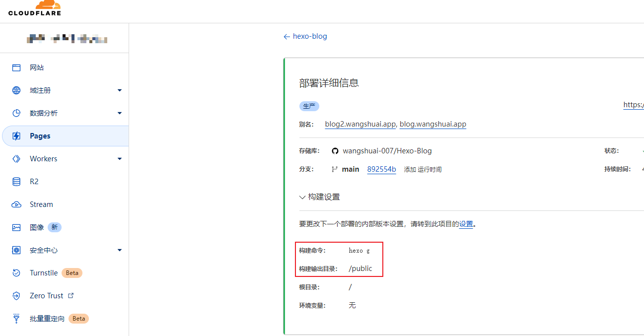Image resolution: width=644 pixels, height=336 pixels.
Task: Open commit 892554b link
Action: click(381, 169)
